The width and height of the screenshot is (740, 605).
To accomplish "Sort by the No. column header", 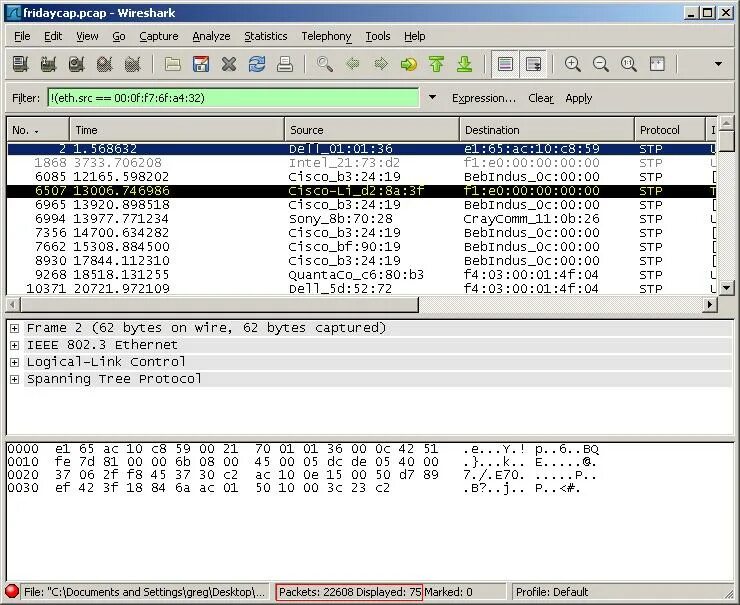I will tap(38, 130).
